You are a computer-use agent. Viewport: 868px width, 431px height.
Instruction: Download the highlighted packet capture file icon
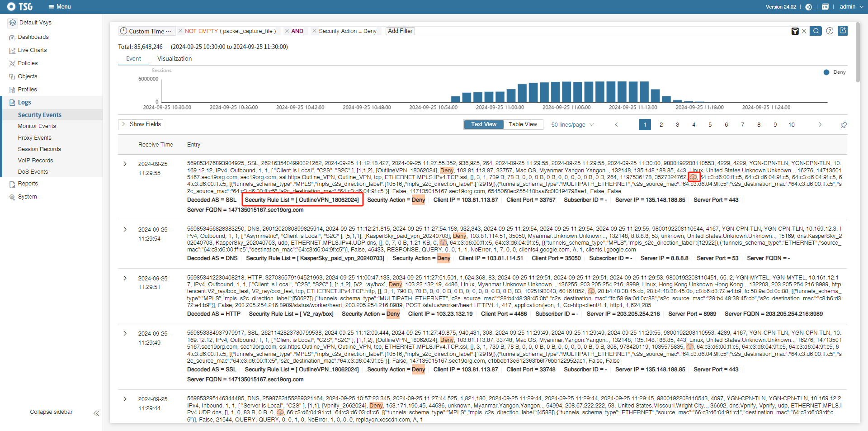[693, 177]
